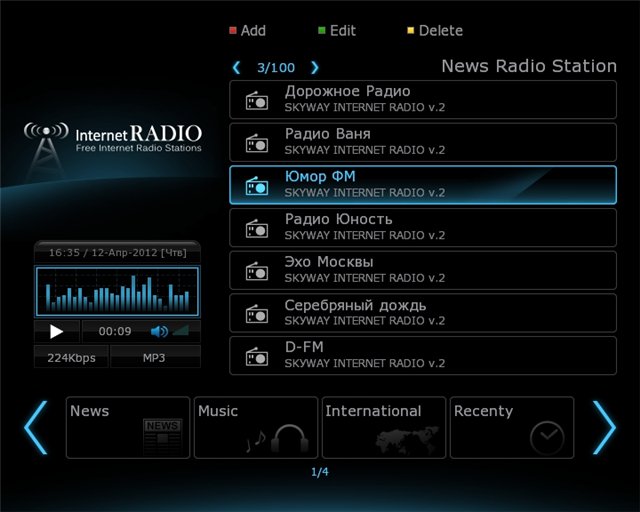The image size is (640, 512).
Task: Open the News category tab
Action: tap(128, 427)
